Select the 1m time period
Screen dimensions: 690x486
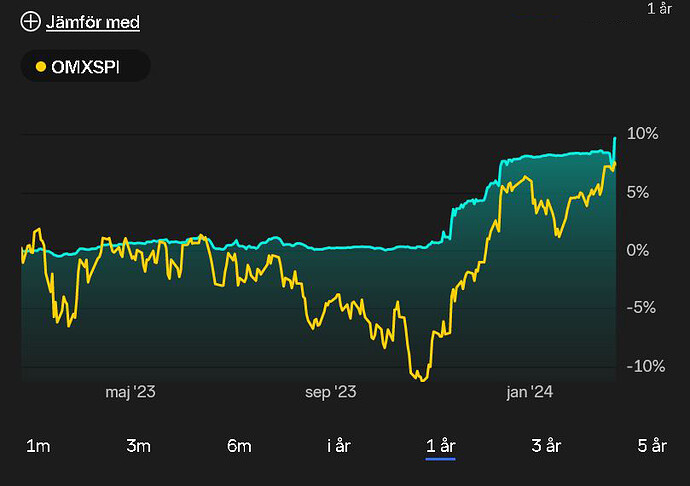[37, 446]
